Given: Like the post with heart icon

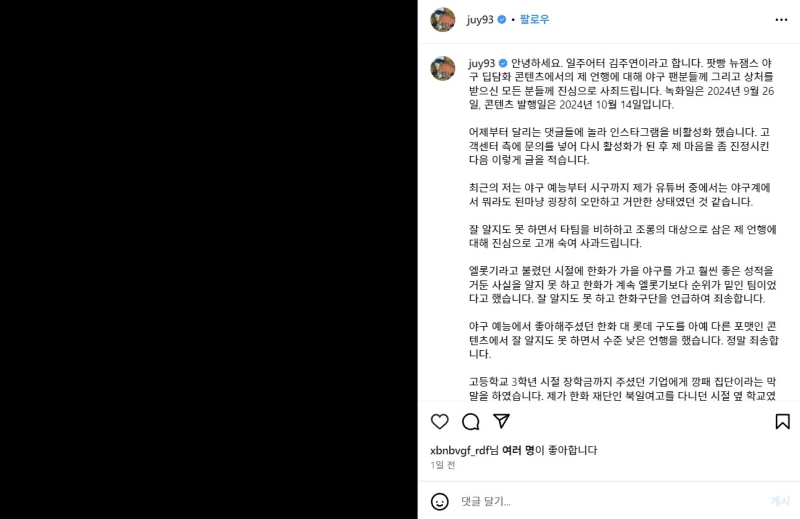Looking at the screenshot, I should pos(439,422).
